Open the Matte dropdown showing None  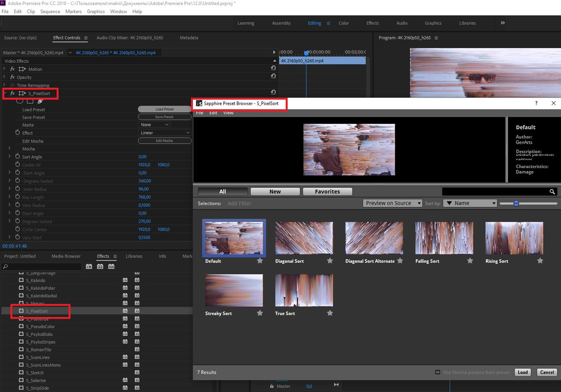(x=154, y=125)
